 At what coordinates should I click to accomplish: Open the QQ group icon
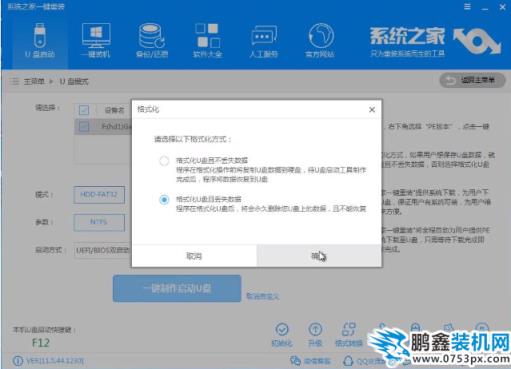click(348, 361)
